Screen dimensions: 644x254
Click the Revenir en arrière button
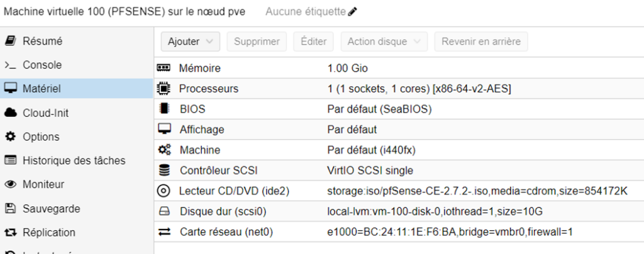point(481,41)
